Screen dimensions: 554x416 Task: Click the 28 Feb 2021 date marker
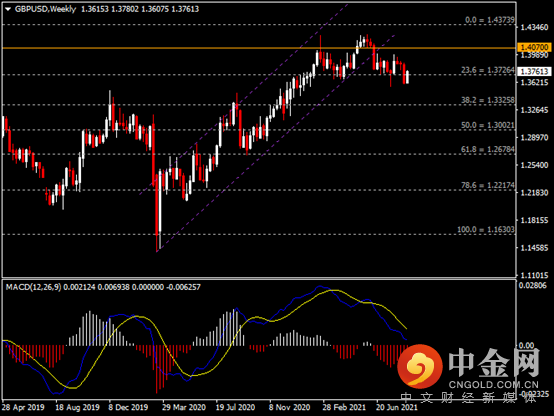(x=344, y=408)
